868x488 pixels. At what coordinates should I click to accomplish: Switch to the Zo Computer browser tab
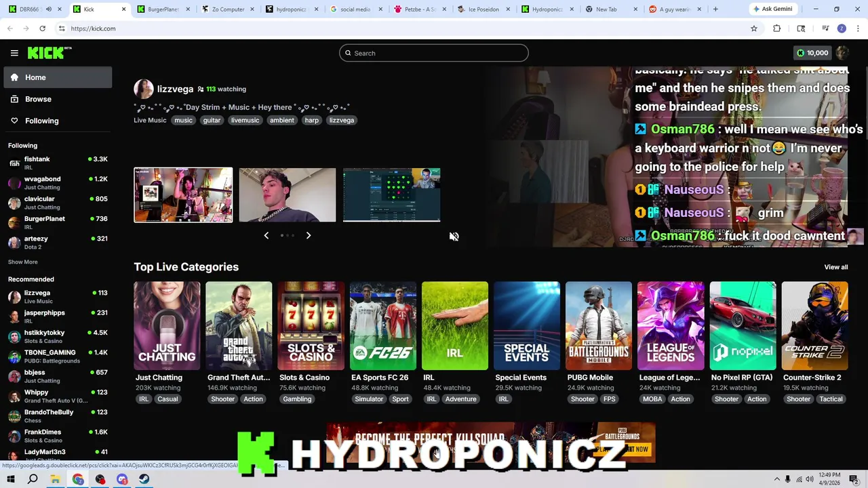pos(229,9)
